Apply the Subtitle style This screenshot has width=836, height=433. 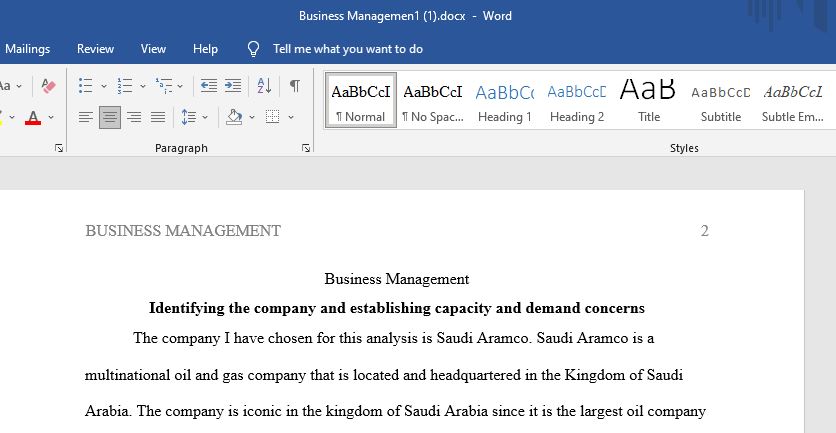[x=721, y=100]
